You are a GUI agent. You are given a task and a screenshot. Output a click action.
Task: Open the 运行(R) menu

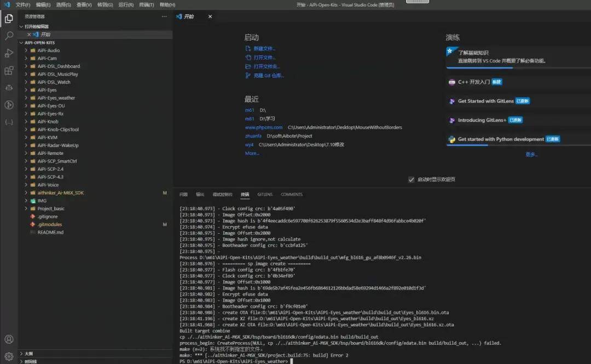pos(125,4)
